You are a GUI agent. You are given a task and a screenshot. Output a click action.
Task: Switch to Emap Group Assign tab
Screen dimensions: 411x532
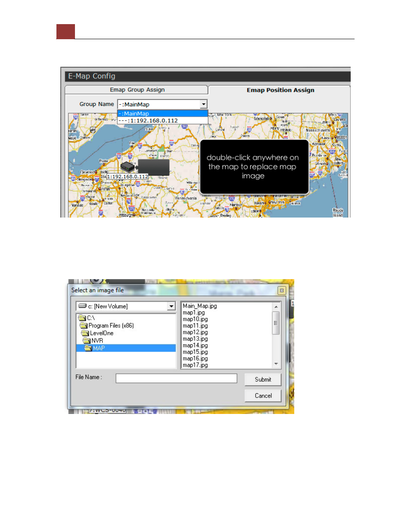tap(137, 90)
